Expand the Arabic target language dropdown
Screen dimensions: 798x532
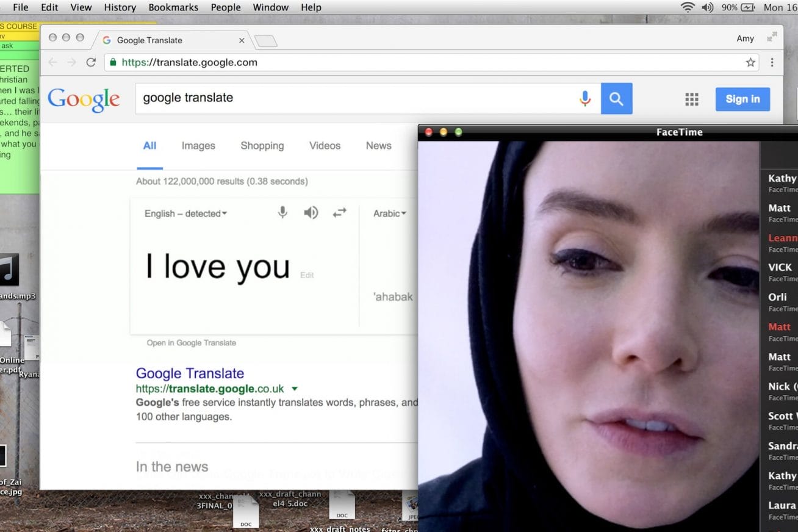coord(389,214)
